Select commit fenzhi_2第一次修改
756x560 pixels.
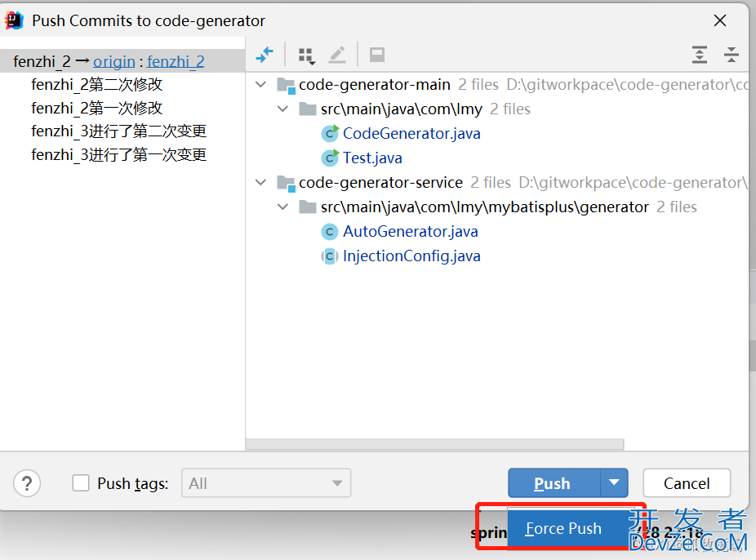pyautogui.click(x=97, y=108)
